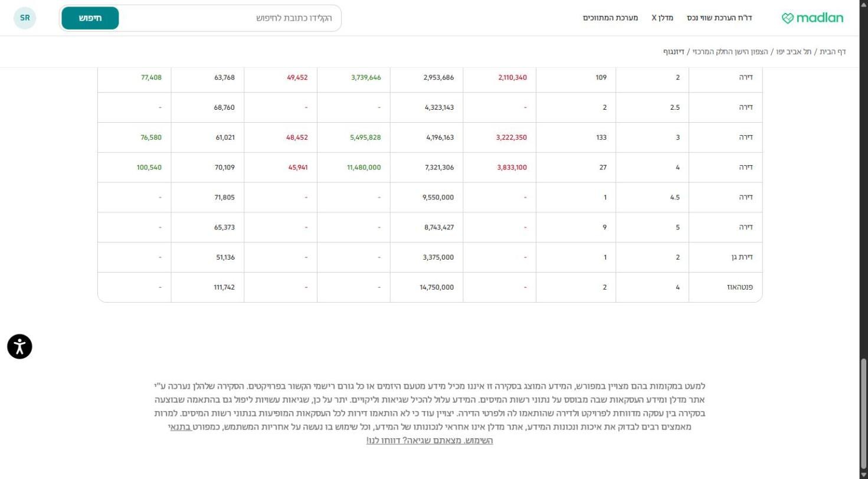Click the דיזנגוף breadcrumb item
The image size is (868, 479).
coord(673,52)
